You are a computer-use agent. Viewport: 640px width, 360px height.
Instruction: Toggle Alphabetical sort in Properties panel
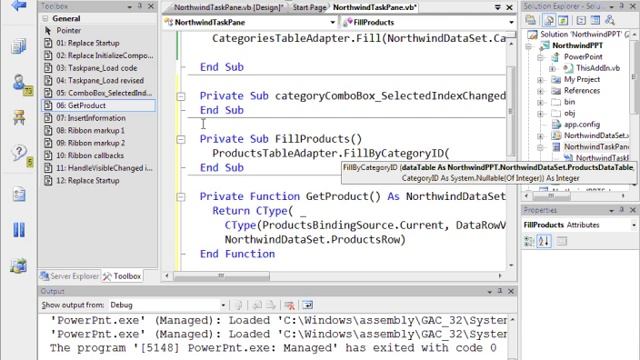click(544, 241)
